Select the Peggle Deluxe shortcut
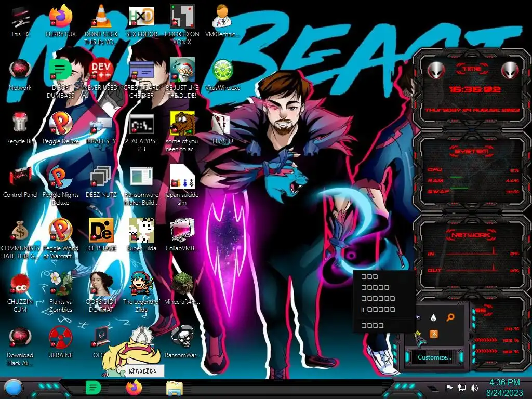 [60, 129]
